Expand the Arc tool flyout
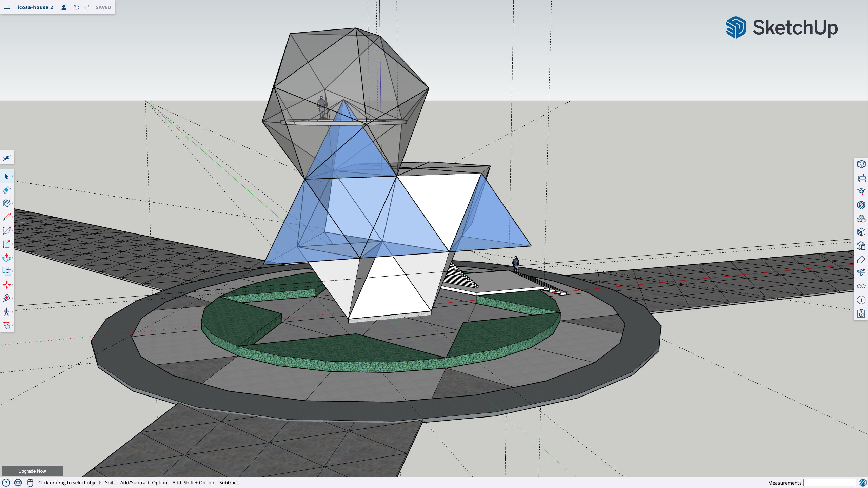Image resolution: width=868 pixels, height=488 pixels. click(12, 230)
